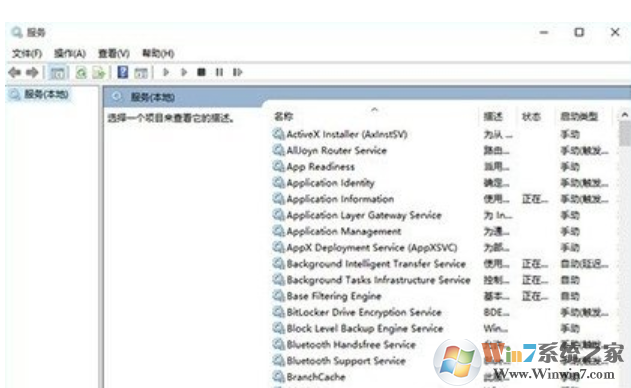The image size is (631, 388).
Task: Sort by the 启动类型 column header
Action: pos(579,117)
